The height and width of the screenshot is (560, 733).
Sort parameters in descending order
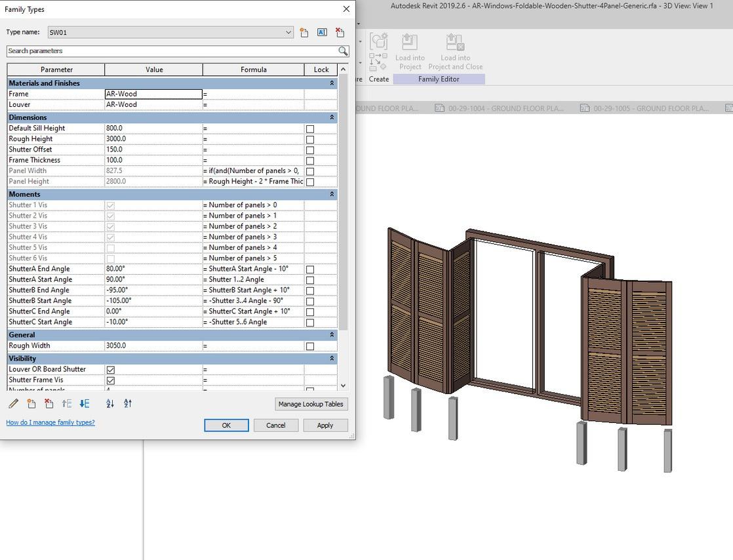128,404
